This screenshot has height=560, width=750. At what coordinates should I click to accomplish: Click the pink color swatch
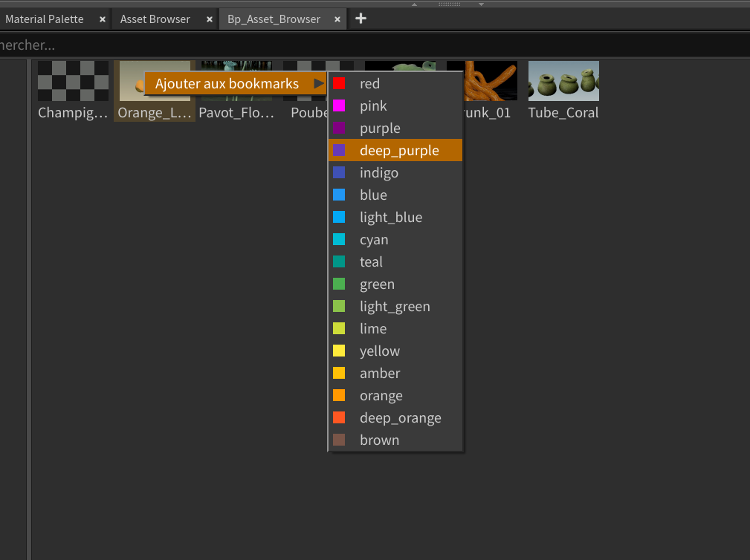(339, 106)
